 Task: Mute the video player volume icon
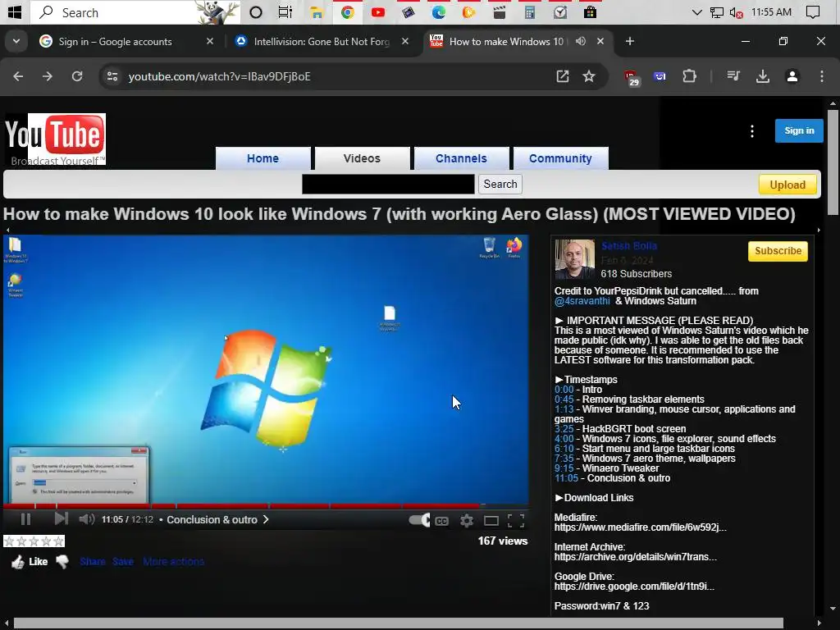(86, 519)
